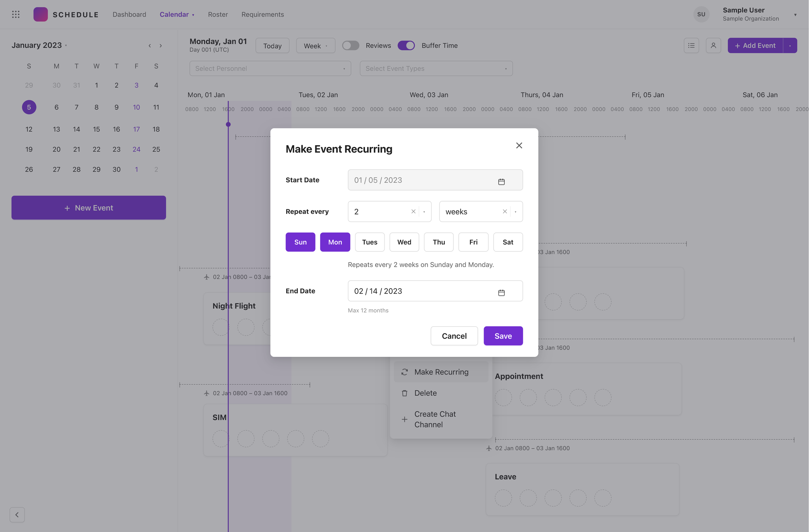Image resolution: width=809 pixels, height=532 pixels.
Task: Select the Sat day button
Action: 508,242
